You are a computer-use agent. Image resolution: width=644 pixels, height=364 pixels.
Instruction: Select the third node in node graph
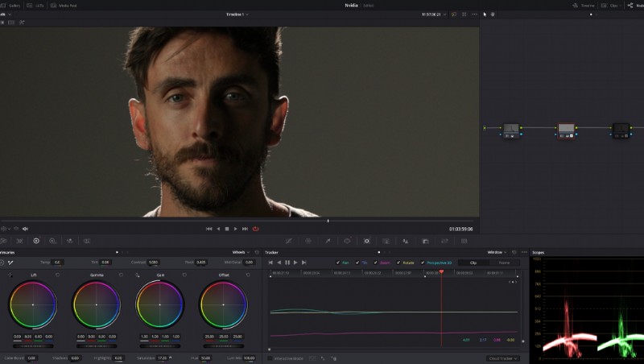[621, 130]
